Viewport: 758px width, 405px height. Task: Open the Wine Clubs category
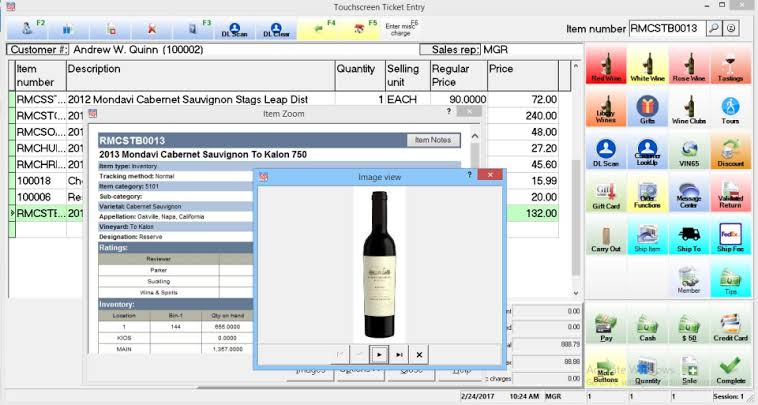pos(689,108)
